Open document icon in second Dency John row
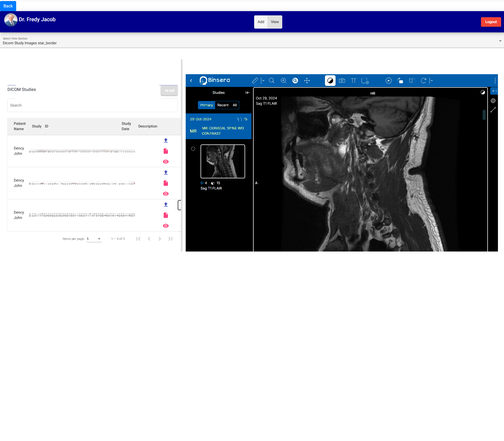 (x=166, y=183)
